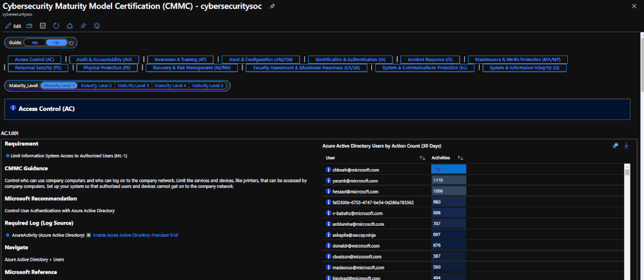Set Guide toggle to Yes
This screenshot has height=280, width=644.
[x=35, y=43]
